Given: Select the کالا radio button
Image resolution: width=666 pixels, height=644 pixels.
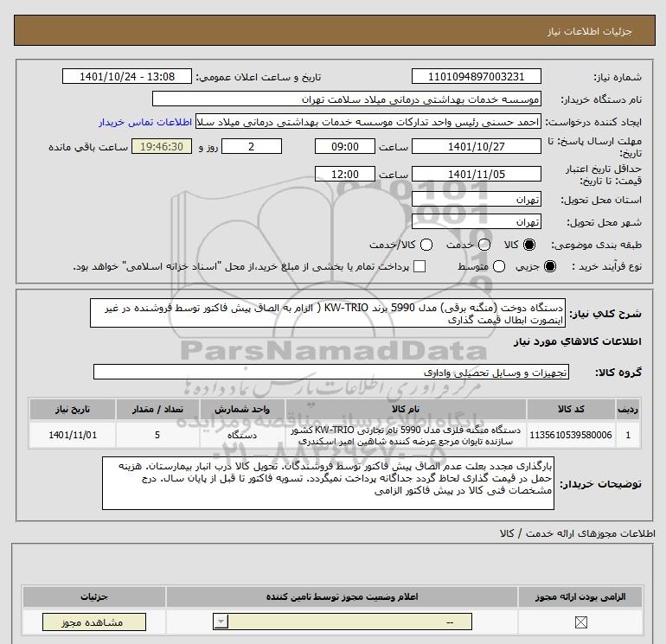Looking at the screenshot, I should click(x=529, y=245).
